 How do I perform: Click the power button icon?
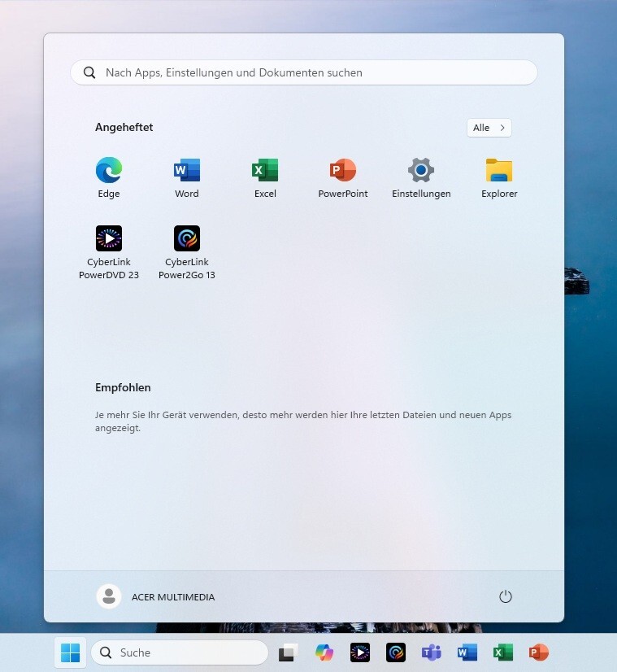(506, 596)
